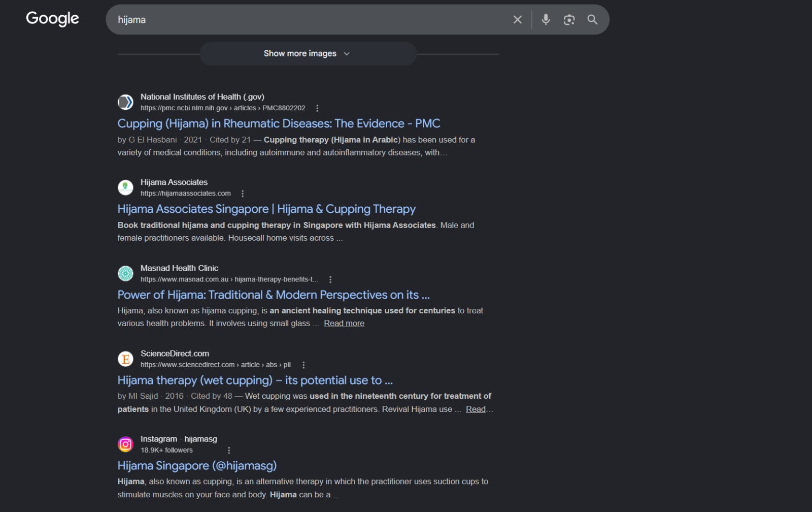
Task: Click the Hijama Associates site name
Action: pos(174,182)
